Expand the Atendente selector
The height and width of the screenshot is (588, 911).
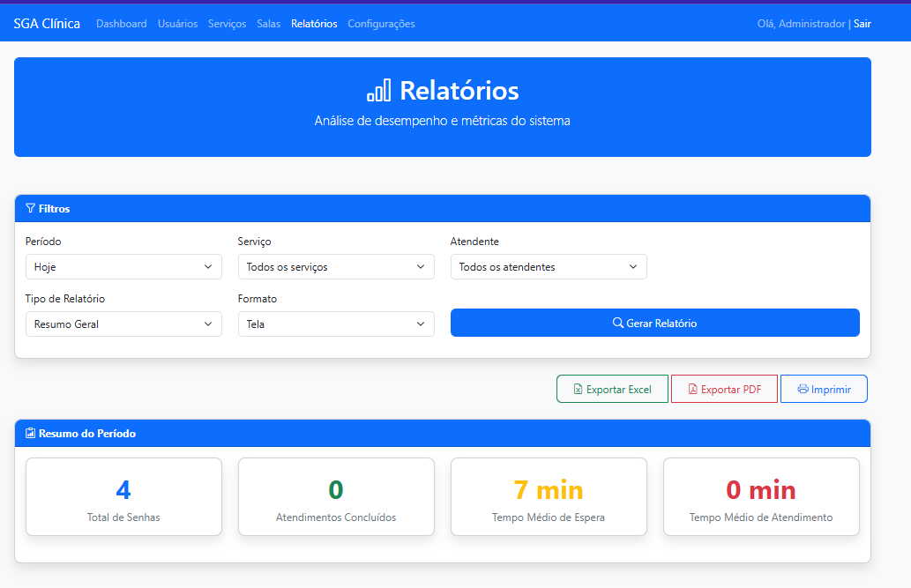coord(549,266)
